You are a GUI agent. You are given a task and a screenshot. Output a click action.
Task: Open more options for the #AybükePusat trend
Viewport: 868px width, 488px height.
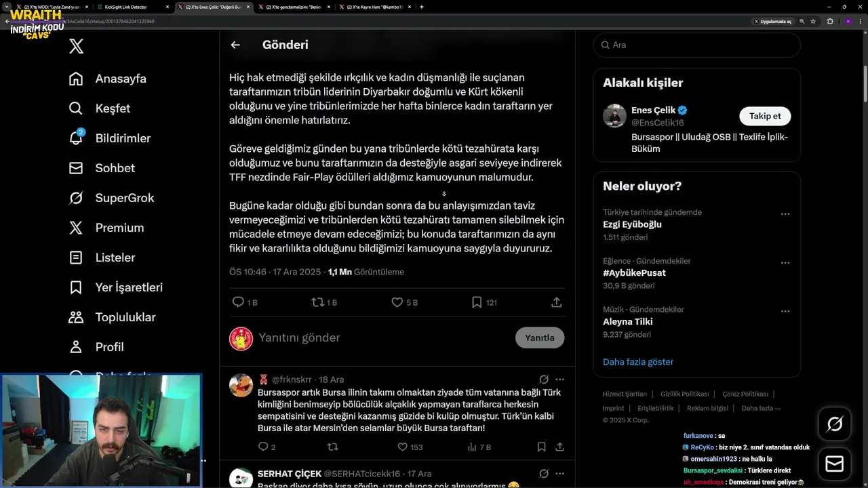click(x=785, y=262)
